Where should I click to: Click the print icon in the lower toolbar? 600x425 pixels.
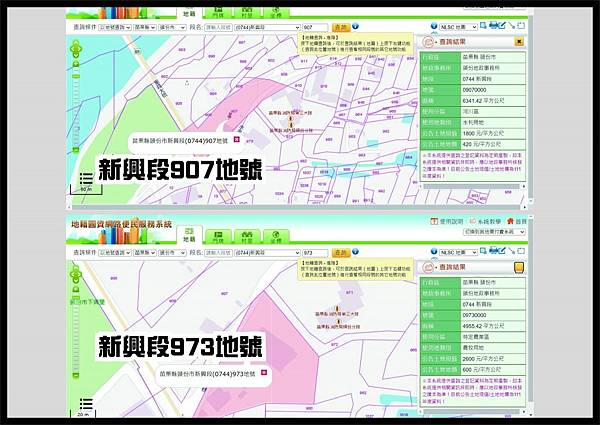(x=494, y=251)
